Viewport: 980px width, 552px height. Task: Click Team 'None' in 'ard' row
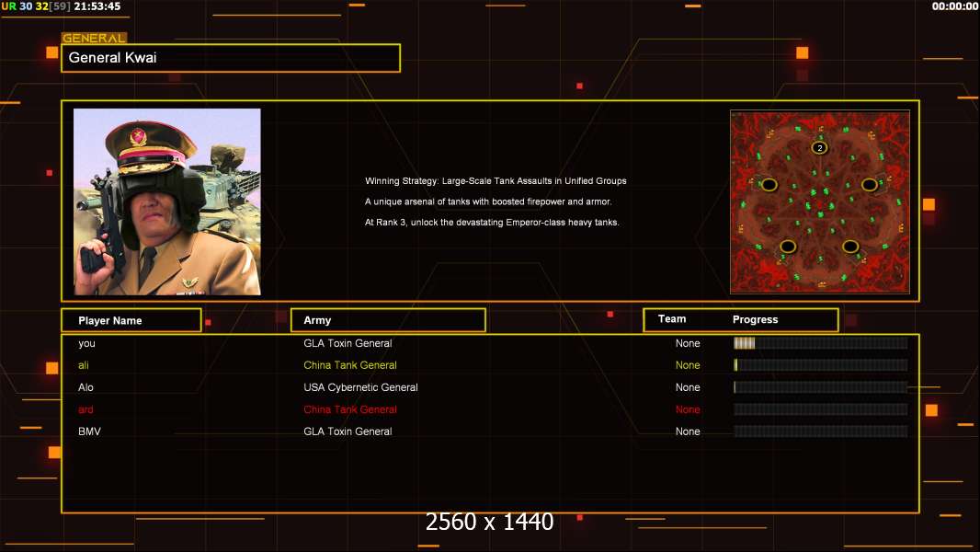pyautogui.click(x=688, y=409)
